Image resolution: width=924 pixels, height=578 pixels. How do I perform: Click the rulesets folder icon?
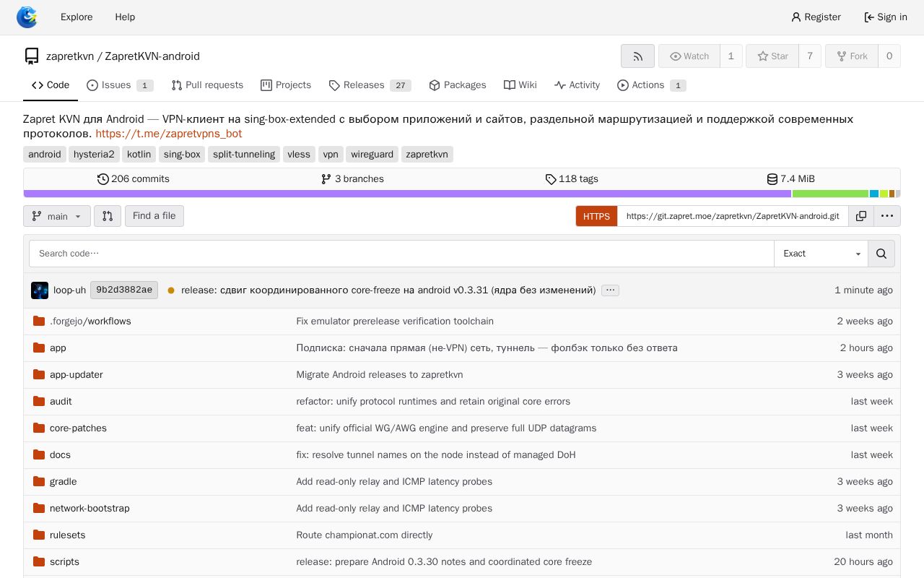[x=39, y=535]
